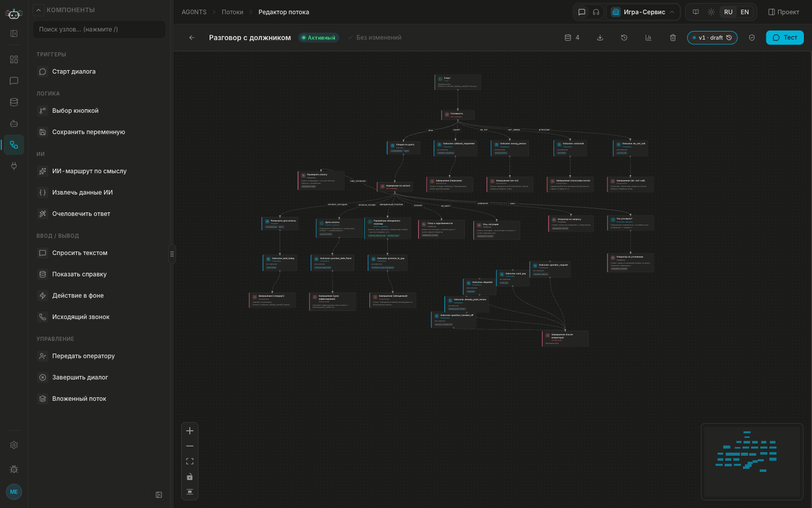This screenshot has width=812, height=508.
Task: Click the zoom out minus control
Action: (x=190, y=446)
